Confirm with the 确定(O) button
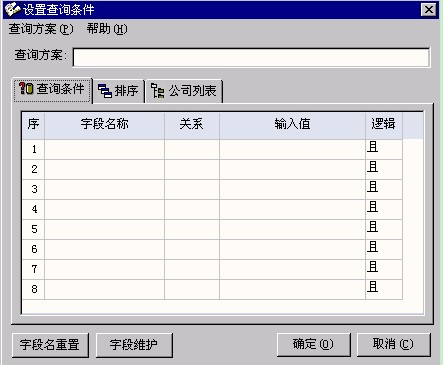 [x=313, y=344]
